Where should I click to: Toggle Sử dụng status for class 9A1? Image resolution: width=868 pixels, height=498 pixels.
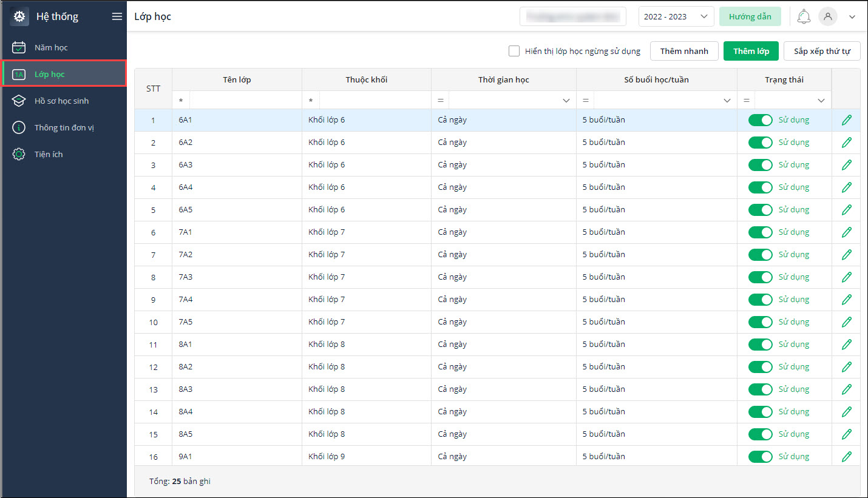(x=761, y=457)
